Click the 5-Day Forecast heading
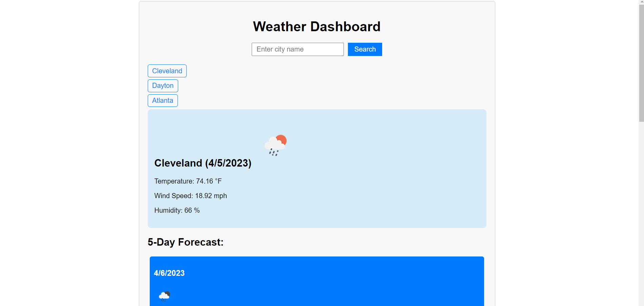This screenshot has width=644, height=306. click(x=185, y=242)
